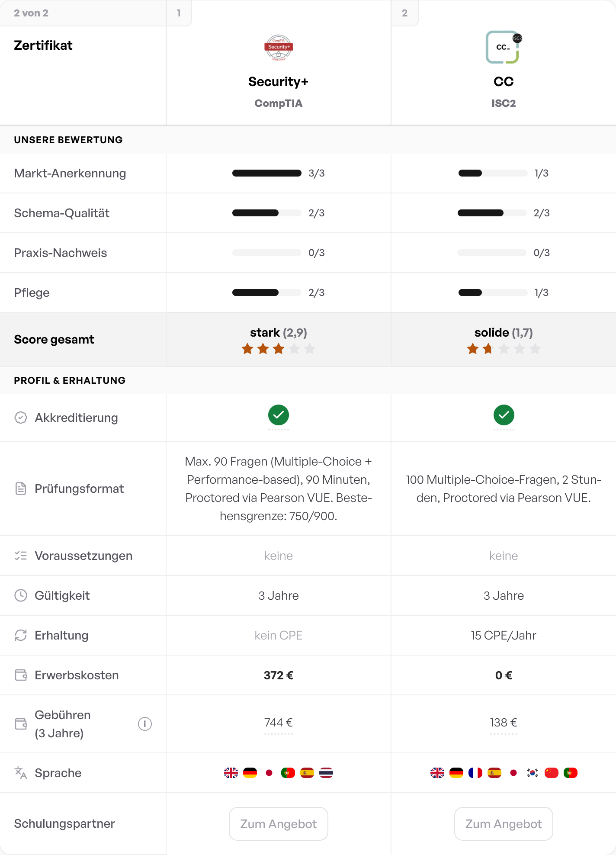616x855 pixels.
Task: Select the Security+ certificate title
Action: (x=279, y=81)
